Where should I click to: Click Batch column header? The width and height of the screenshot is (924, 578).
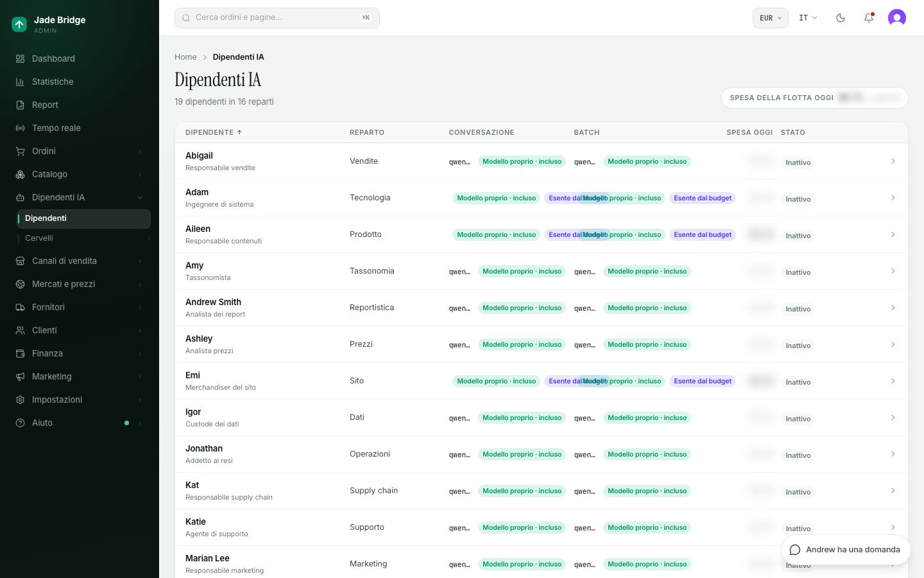tap(586, 132)
